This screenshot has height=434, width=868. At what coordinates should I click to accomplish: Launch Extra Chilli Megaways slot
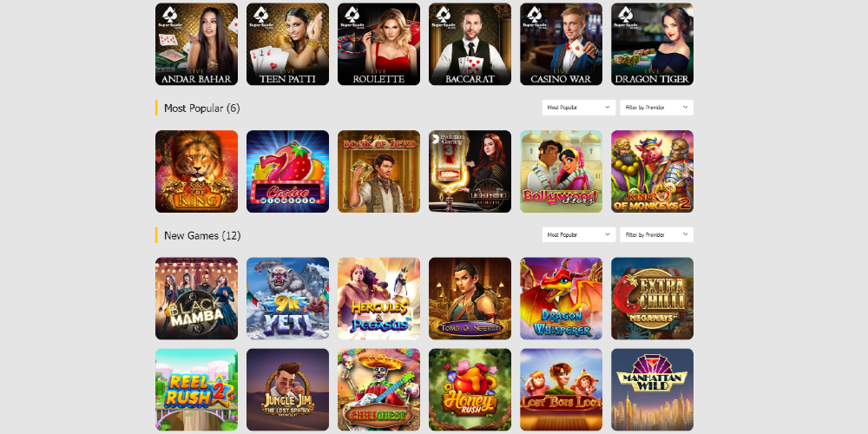pos(652,299)
